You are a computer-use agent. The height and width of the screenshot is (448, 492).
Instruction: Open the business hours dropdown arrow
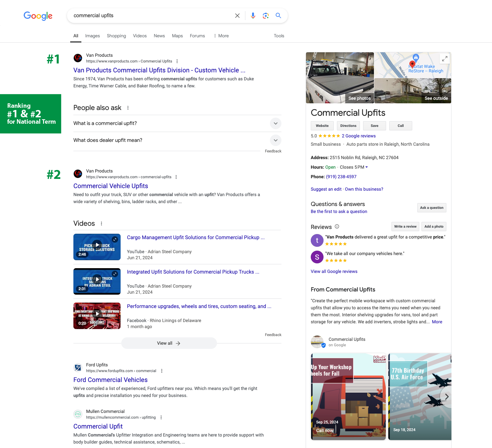(x=367, y=167)
